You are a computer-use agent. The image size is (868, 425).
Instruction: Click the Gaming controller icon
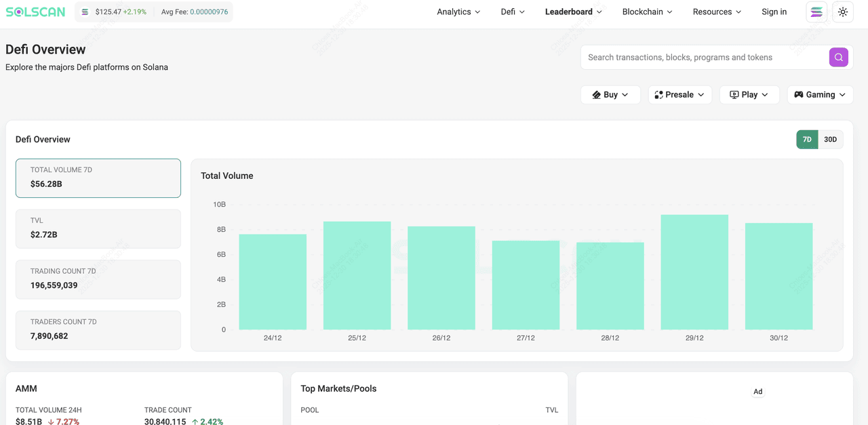click(x=799, y=95)
